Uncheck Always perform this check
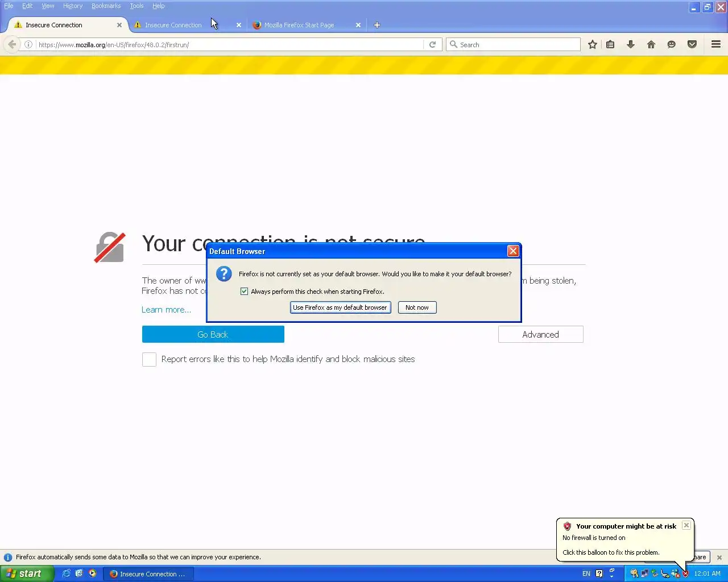 [x=245, y=291]
